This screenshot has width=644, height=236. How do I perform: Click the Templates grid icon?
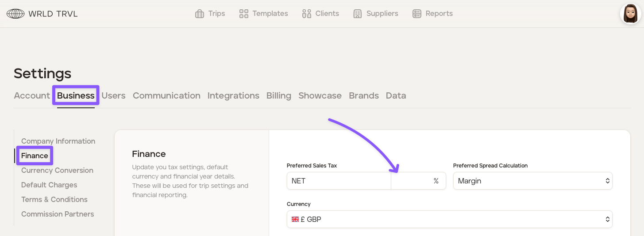click(243, 14)
